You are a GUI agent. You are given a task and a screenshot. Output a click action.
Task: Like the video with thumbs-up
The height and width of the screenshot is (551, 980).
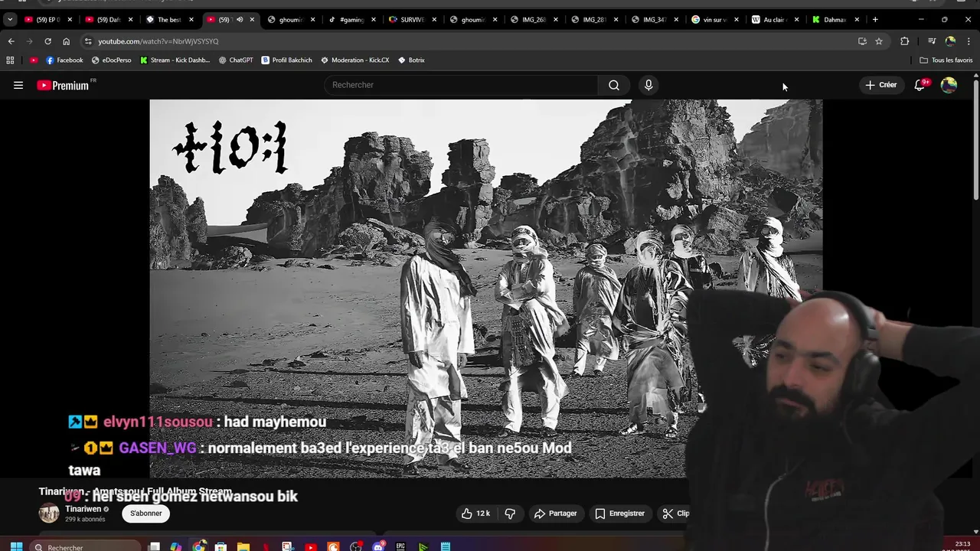475,514
